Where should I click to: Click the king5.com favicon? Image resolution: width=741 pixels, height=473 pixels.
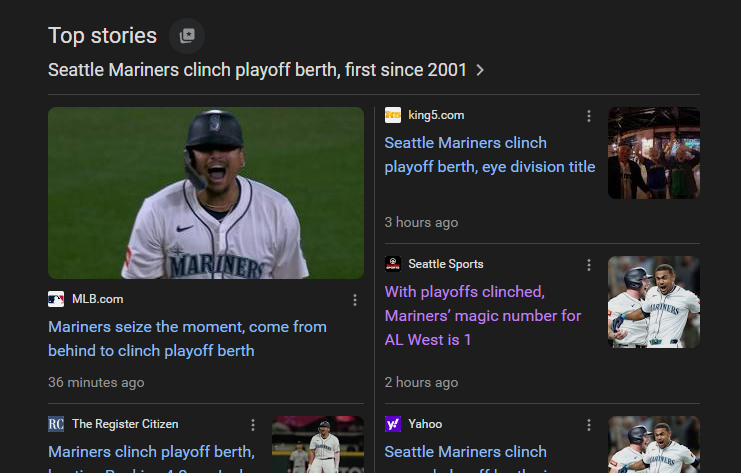click(x=393, y=115)
